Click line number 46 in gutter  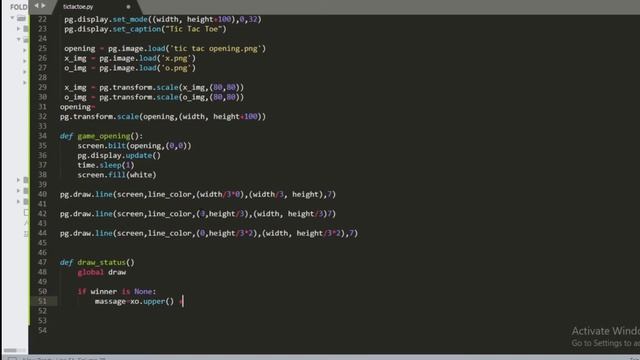(42, 253)
